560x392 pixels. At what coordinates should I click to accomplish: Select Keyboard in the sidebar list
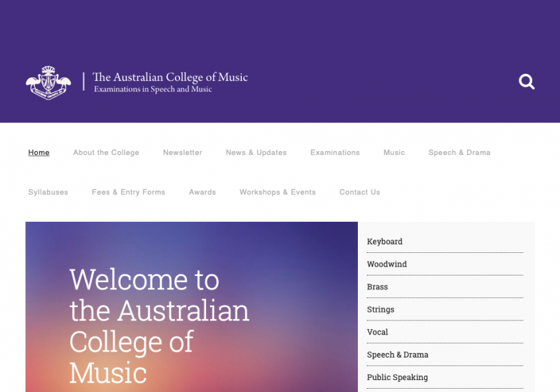(x=384, y=242)
